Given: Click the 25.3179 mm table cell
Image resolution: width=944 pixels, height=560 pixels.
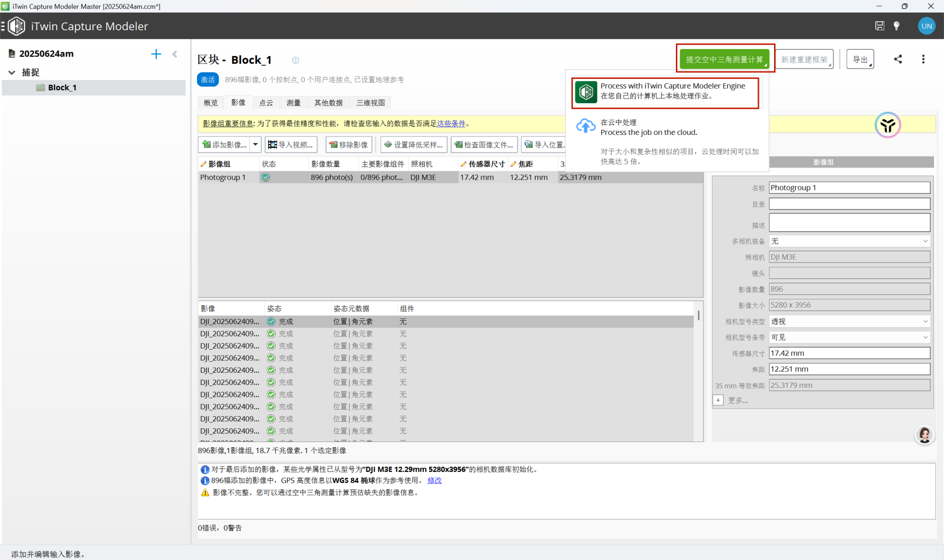Looking at the screenshot, I should tap(581, 177).
